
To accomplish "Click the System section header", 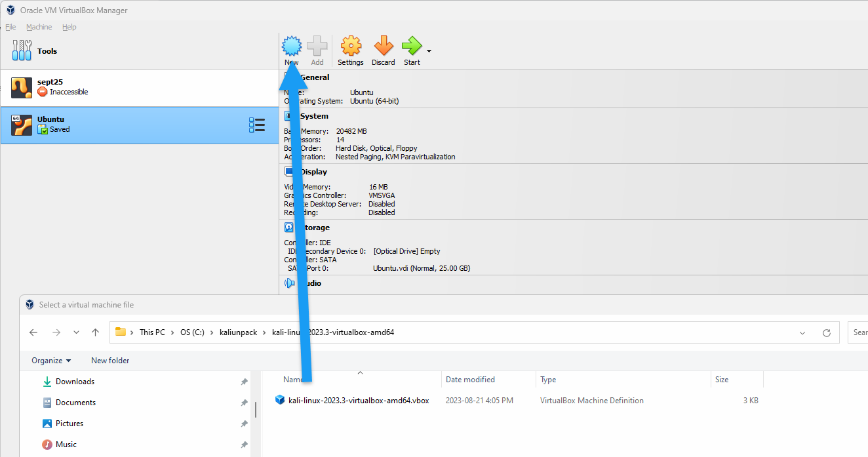I will 315,116.
